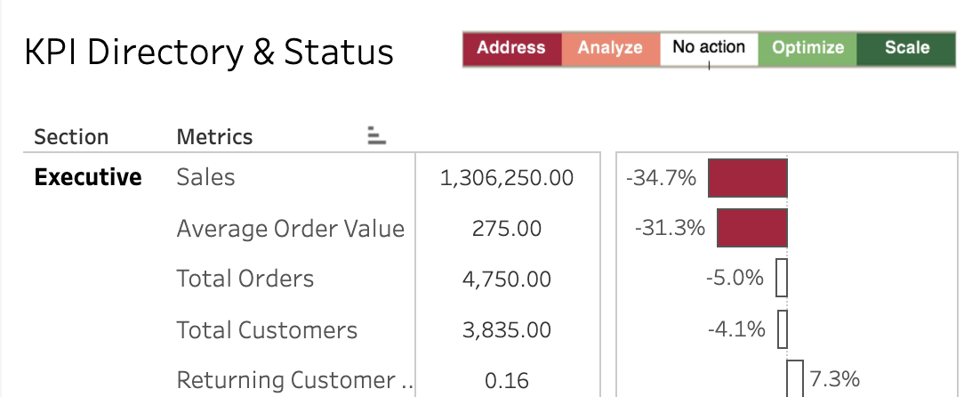The image size is (980, 397).
Task: Click the red Sales -34.7% bar
Action: pyautogui.click(x=748, y=178)
